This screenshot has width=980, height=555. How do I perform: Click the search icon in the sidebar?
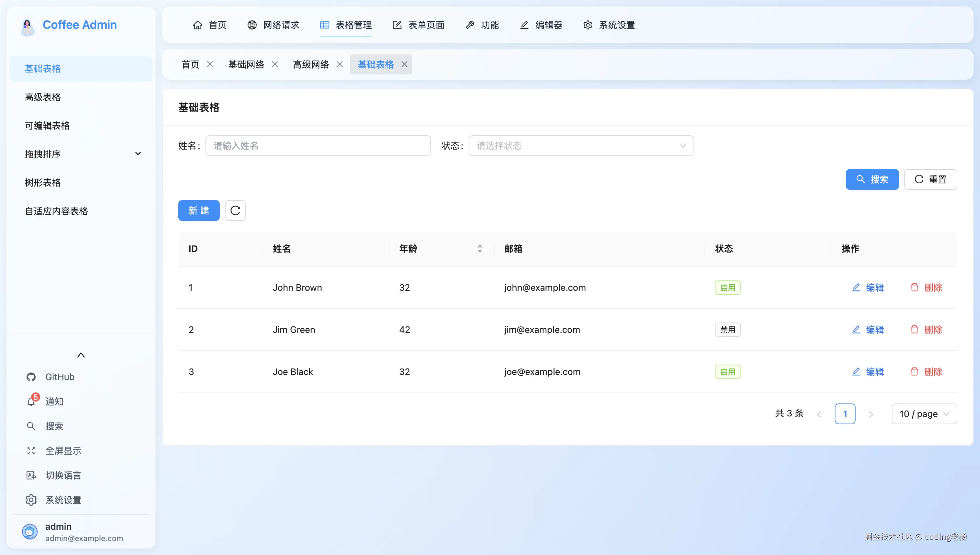[x=31, y=426]
